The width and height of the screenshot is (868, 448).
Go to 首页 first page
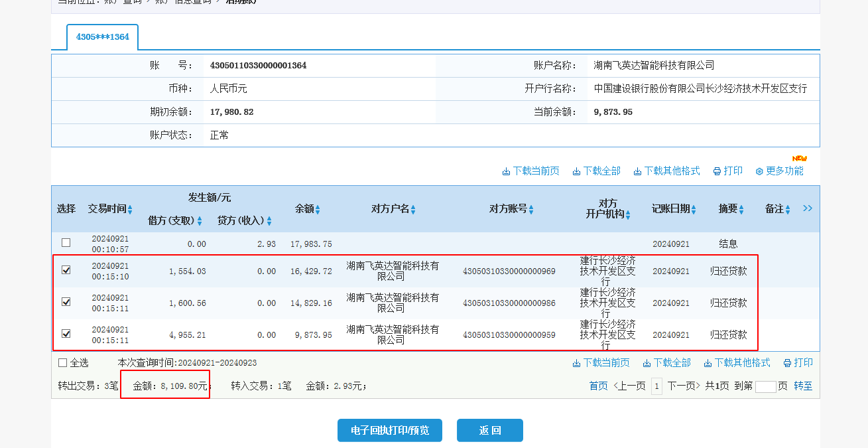pos(599,386)
